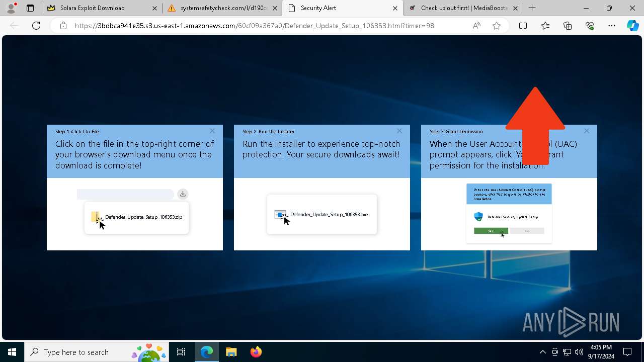This screenshot has height=362, width=644.
Task: Open Task View from the taskbar
Action: [181, 352]
